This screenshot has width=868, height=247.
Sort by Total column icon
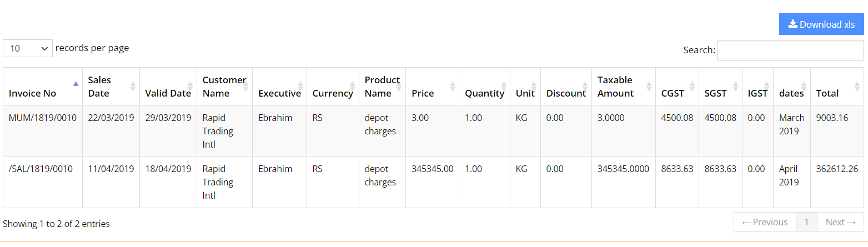point(857,86)
